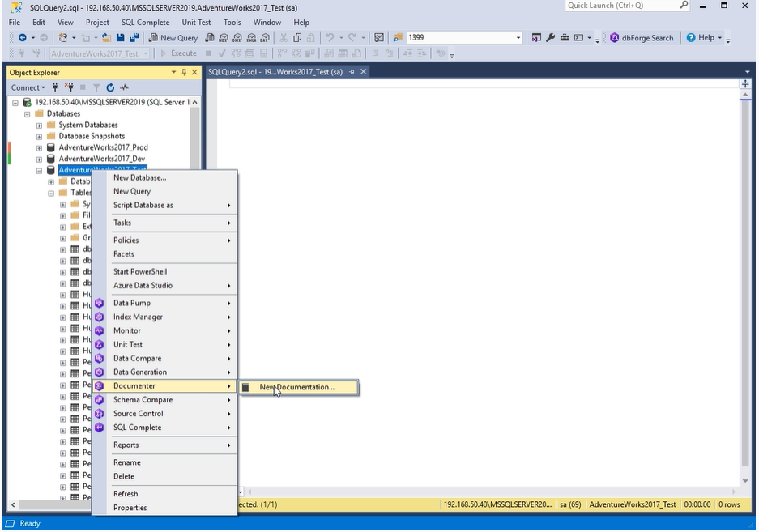Screen dimensions: 759x532
Task: Click the sa (69) status bar entry
Action: point(570,504)
